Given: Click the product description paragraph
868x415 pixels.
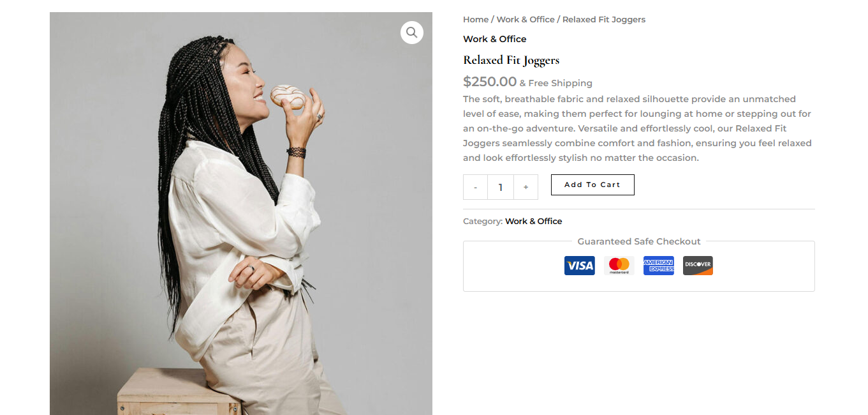Looking at the screenshot, I should (636, 128).
